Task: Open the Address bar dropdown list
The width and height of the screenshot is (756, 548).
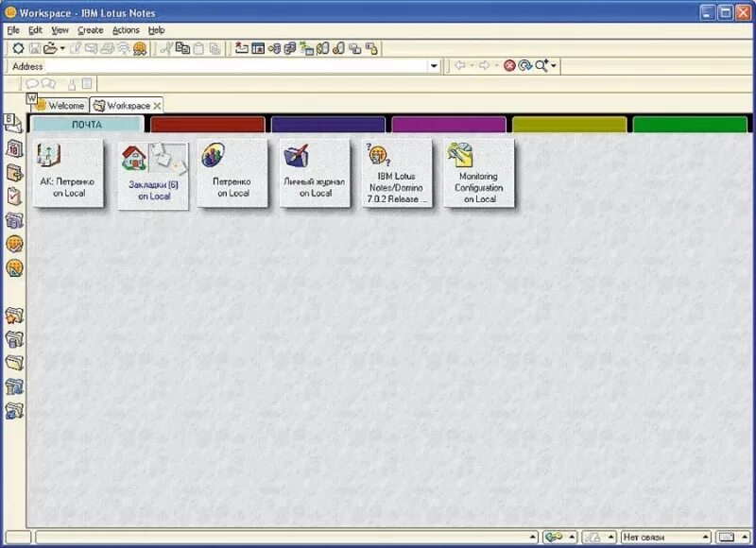Action: click(434, 66)
